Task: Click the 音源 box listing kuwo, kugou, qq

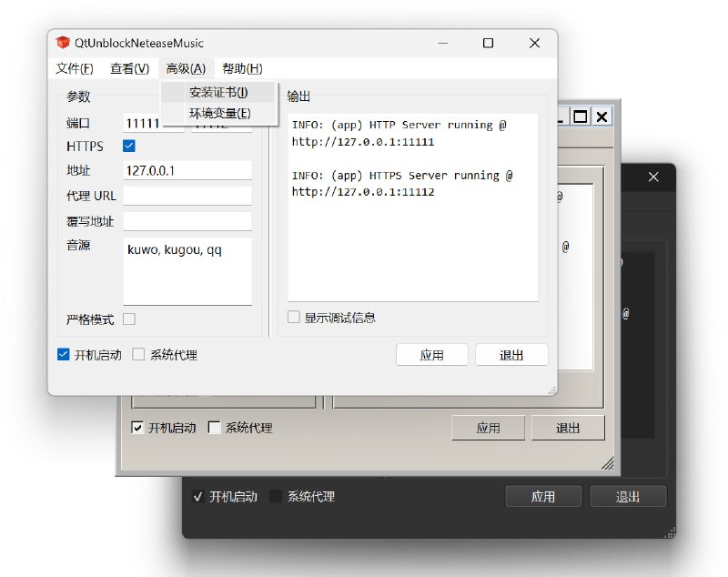Action: tap(187, 268)
